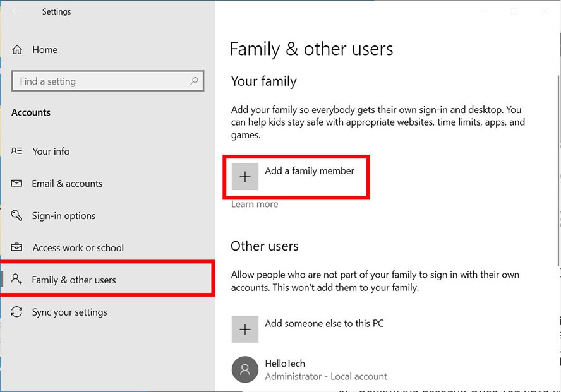Open the Sync your settings page

[69, 312]
